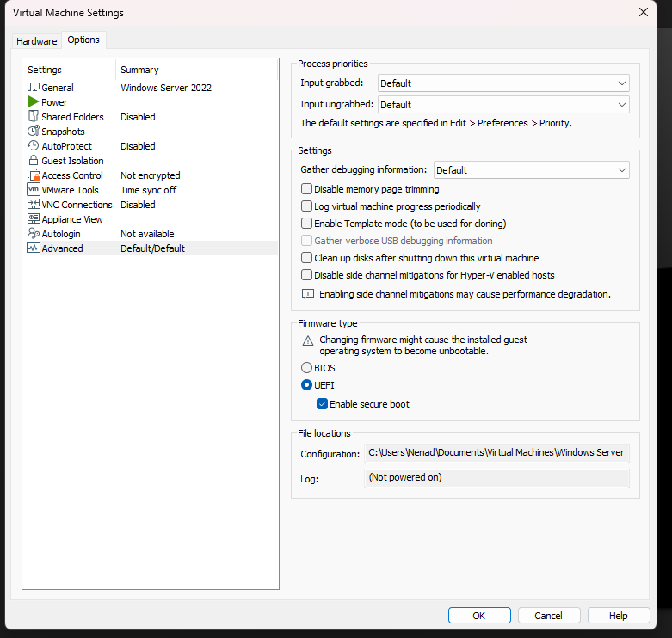Click Disabled summary for Shared Folders
Screen dimensions: 672x638
(138, 117)
